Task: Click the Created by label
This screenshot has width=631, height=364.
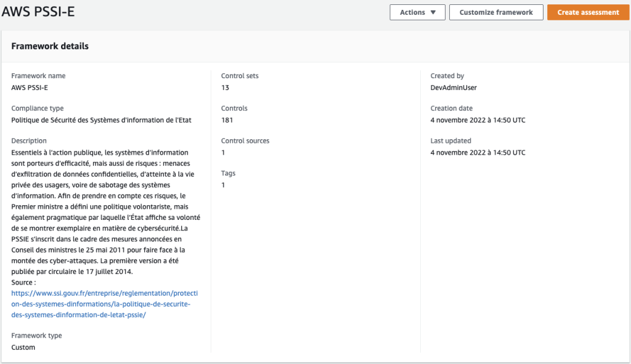Action: coord(447,76)
